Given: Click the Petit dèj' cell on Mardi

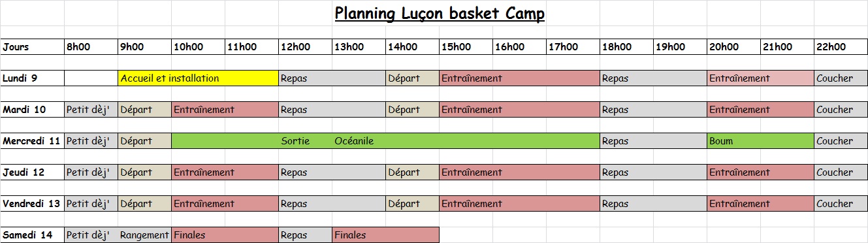Looking at the screenshot, I should pyautogui.click(x=91, y=110).
